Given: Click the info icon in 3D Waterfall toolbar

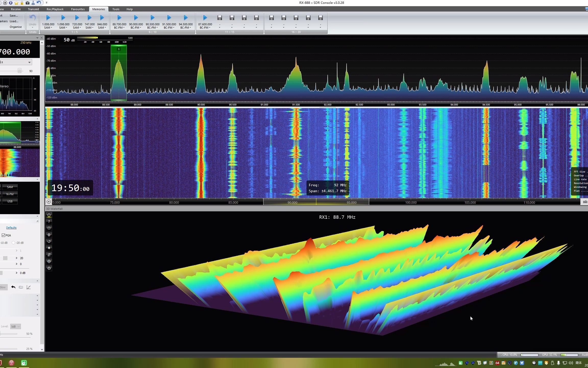Looking at the screenshot, I should (49, 235).
